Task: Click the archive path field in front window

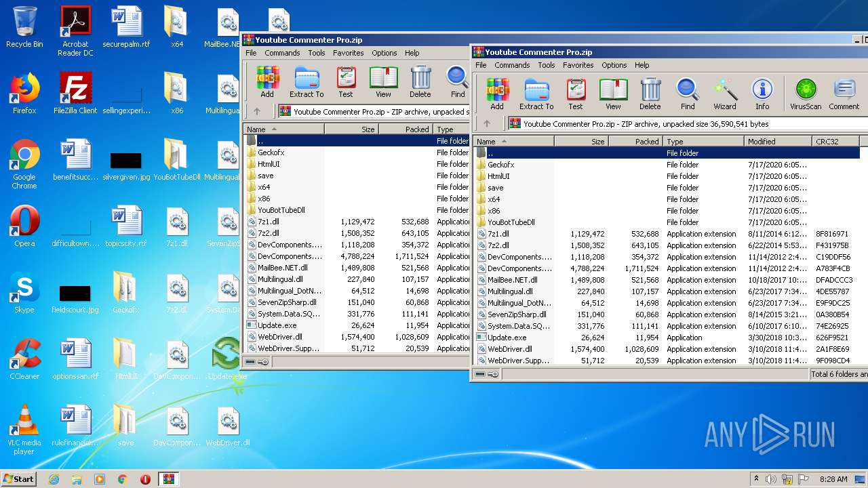Action: tap(687, 124)
